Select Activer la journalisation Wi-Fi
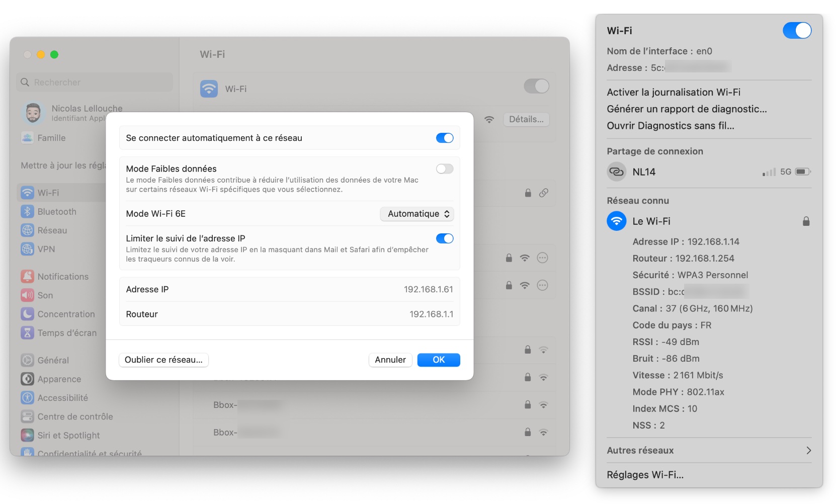Image resolution: width=836 pixels, height=504 pixels. coord(674,92)
